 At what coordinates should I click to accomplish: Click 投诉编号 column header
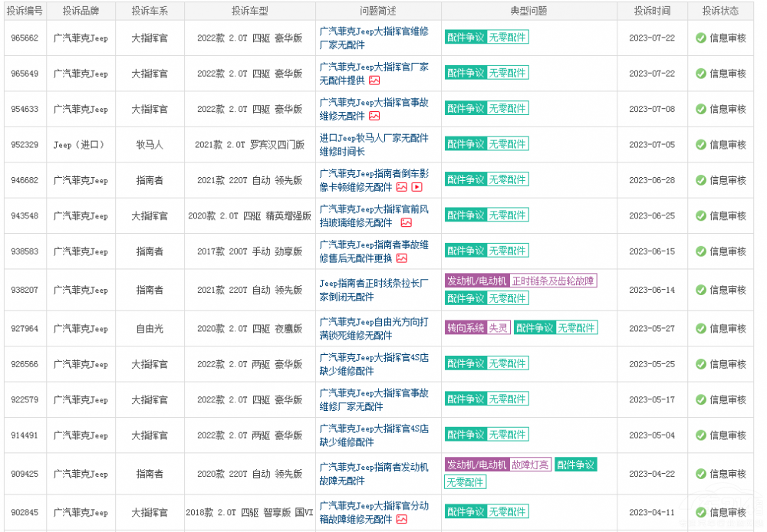coord(24,11)
